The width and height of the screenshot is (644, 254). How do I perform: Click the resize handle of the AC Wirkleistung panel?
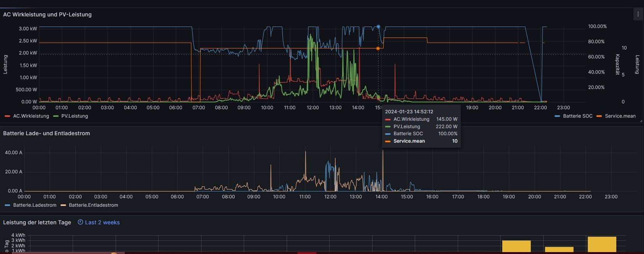640,121
